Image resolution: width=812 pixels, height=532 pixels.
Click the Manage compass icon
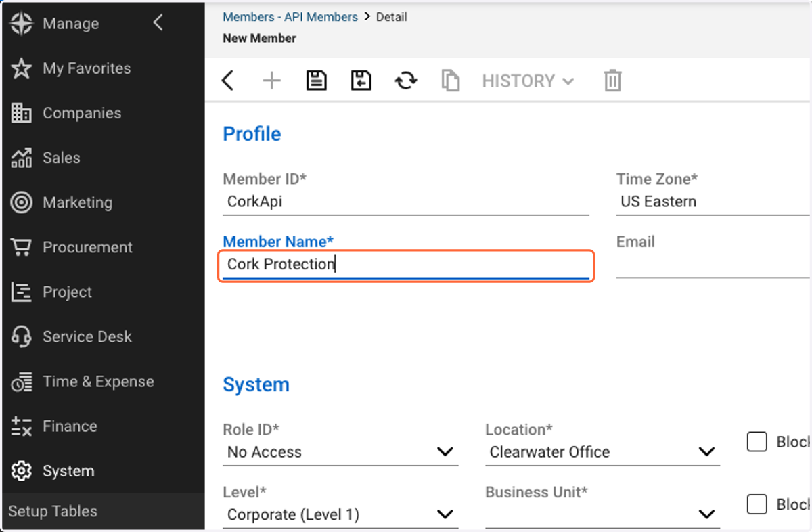pyautogui.click(x=22, y=24)
